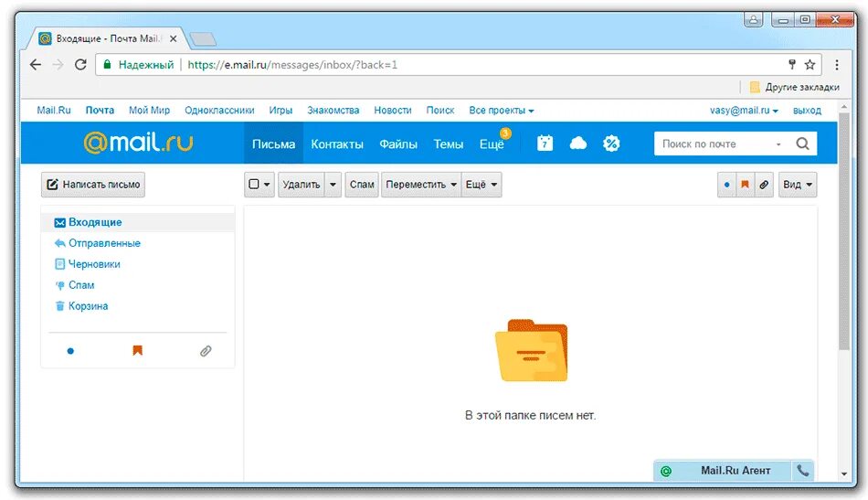The height and width of the screenshot is (500, 868).
Task: Click the page vertical scrollbar
Action: (x=843, y=231)
